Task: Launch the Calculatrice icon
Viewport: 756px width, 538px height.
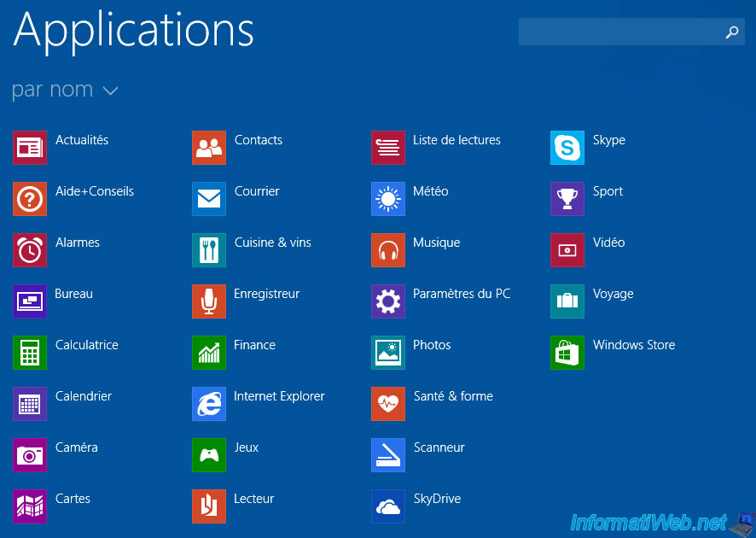Action: [30, 352]
